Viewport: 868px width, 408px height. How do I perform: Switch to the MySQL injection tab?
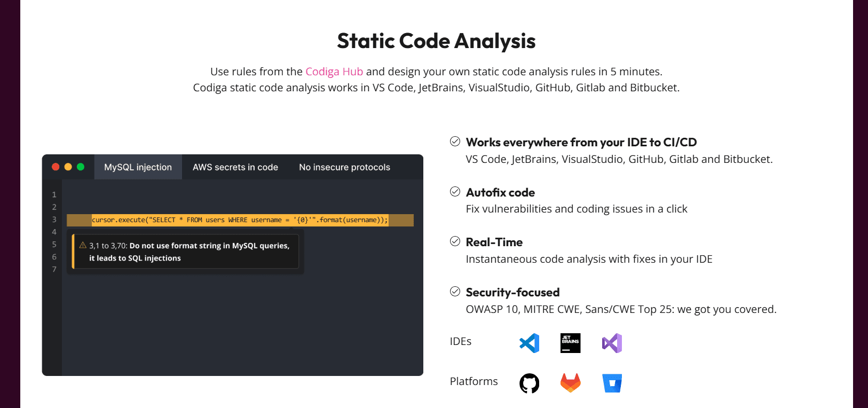(x=138, y=167)
